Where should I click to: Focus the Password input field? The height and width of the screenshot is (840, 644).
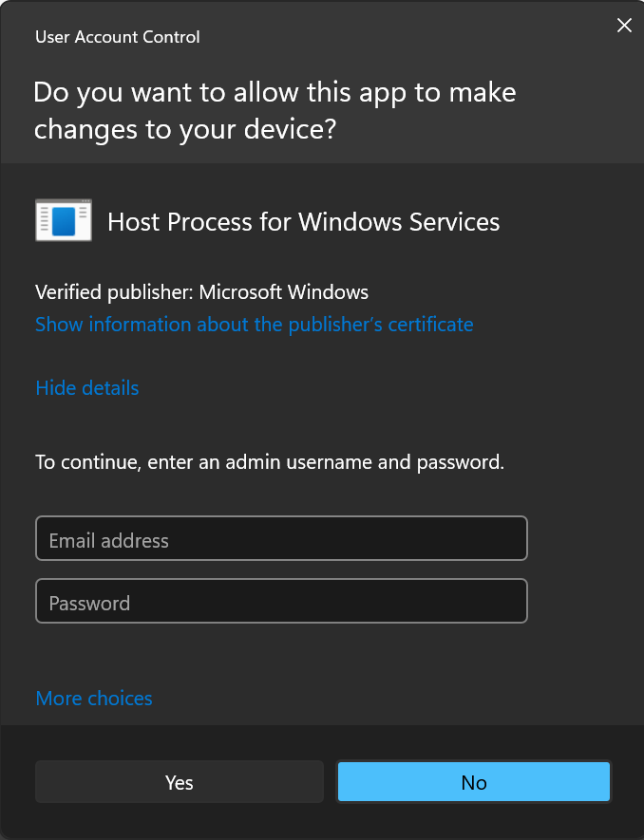(x=281, y=602)
